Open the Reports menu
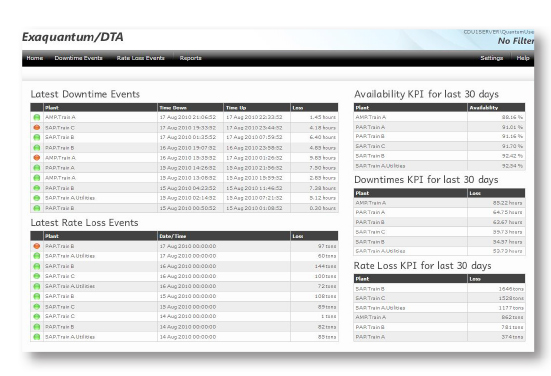Image resolution: width=551 pixels, height=376 pixels. pos(190,58)
